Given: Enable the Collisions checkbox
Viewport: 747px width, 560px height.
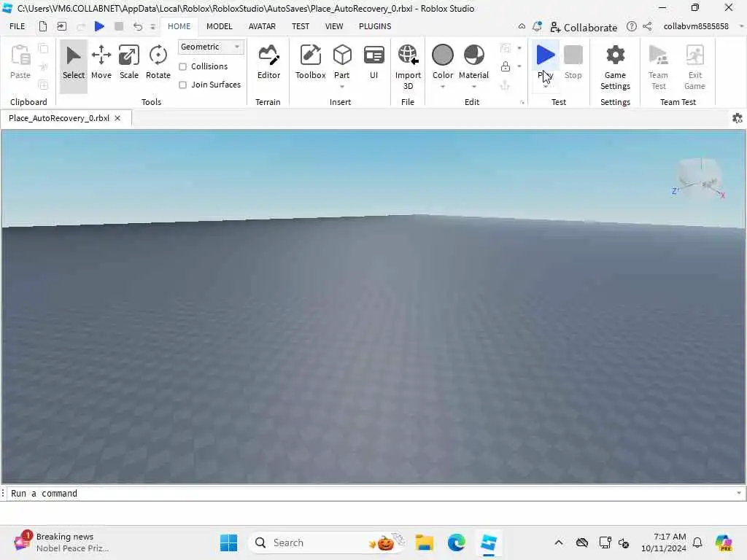Looking at the screenshot, I should (x=182, y=66).
